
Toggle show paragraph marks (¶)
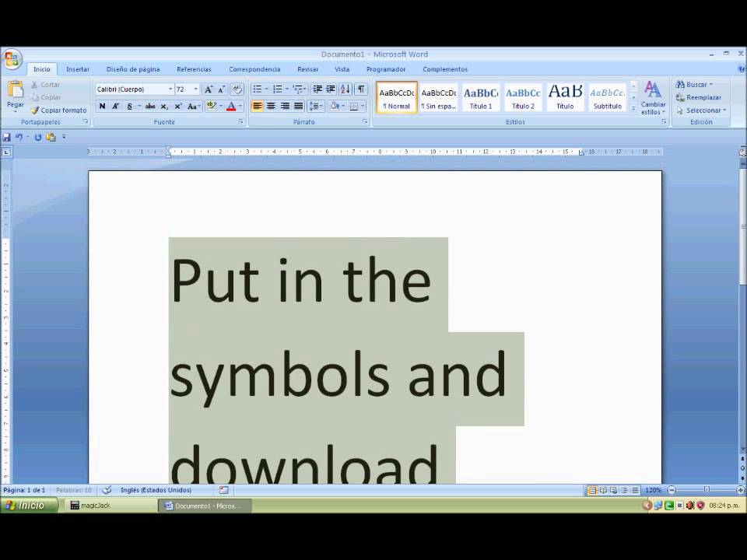click(361, 89)
